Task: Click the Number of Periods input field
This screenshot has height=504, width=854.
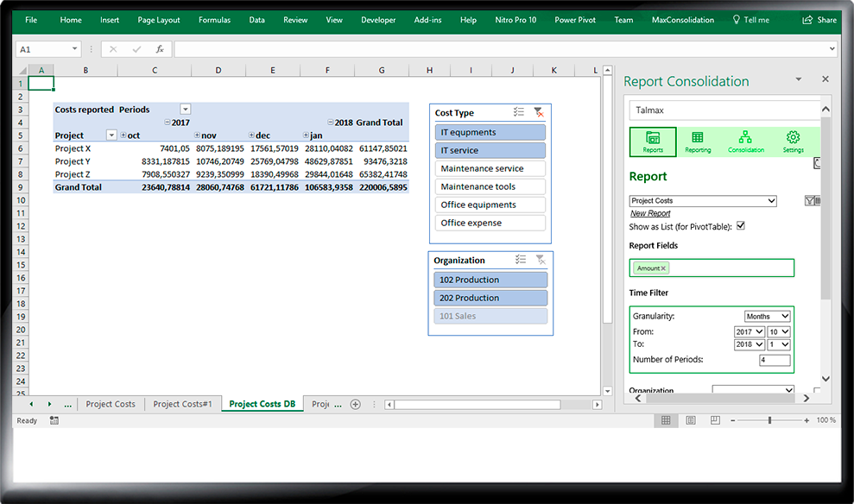Action: (775, 360)
